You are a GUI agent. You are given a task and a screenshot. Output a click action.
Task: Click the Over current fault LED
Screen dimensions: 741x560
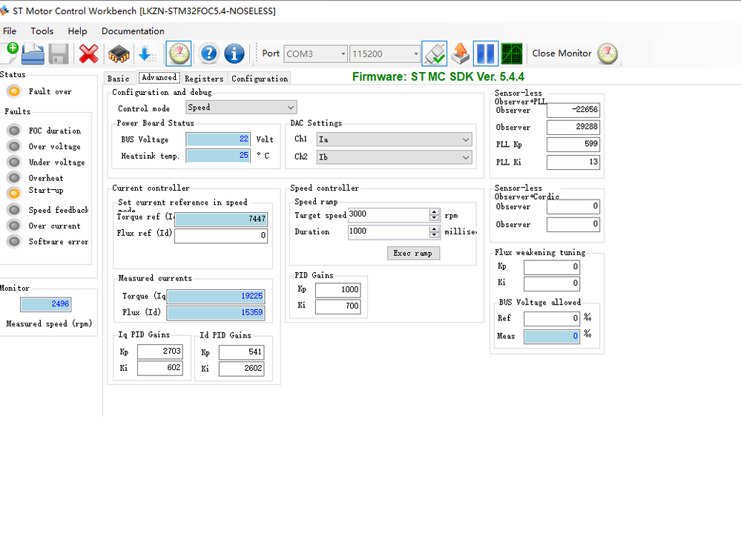(x=14, y=225)
